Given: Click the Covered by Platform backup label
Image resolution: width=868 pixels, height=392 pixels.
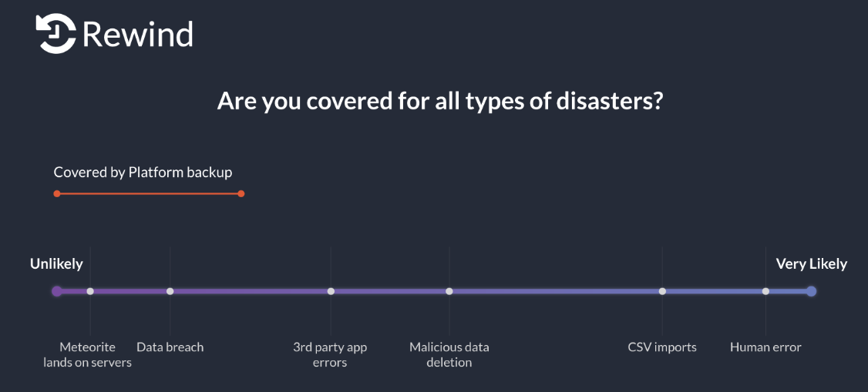Looking at the screenshot, I should click(143, 173).
